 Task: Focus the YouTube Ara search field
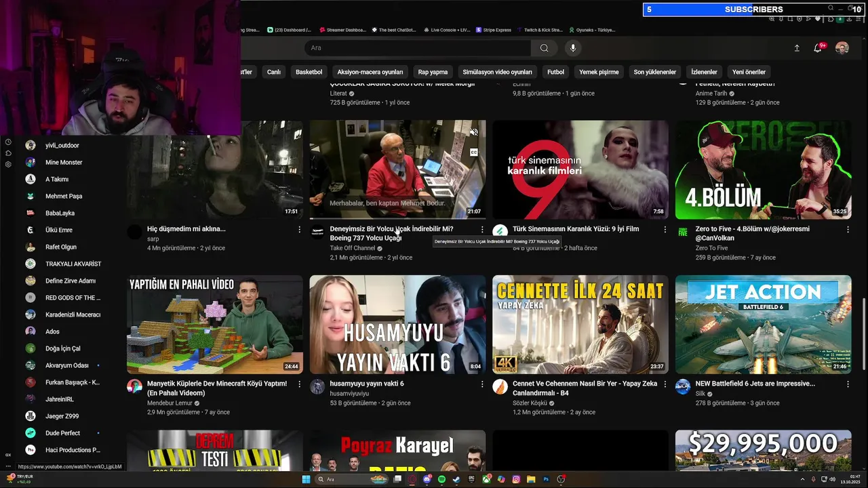coord(417,48)
